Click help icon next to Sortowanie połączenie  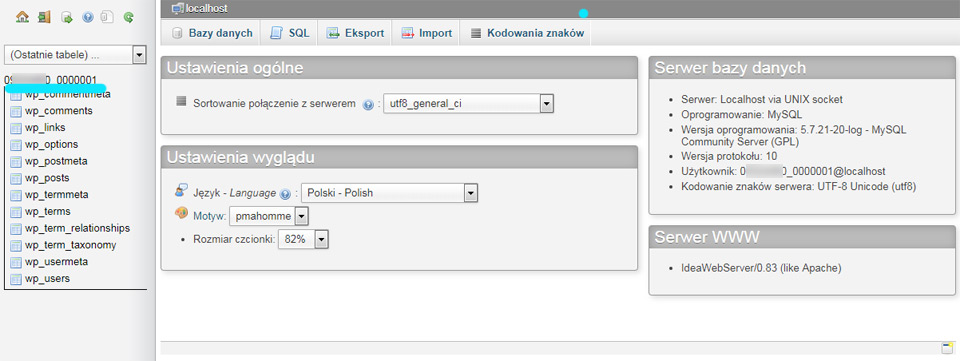point(368,105)
